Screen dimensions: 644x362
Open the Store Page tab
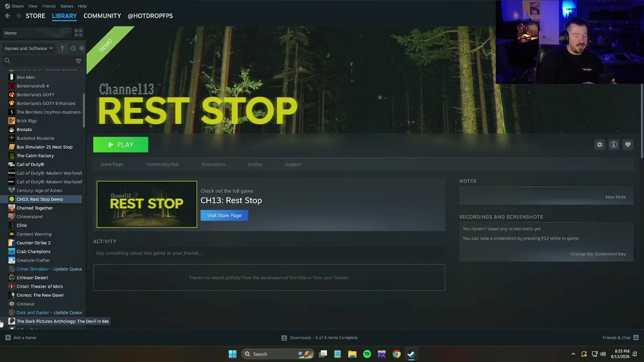pyautogui.click(x=112, y=164)
